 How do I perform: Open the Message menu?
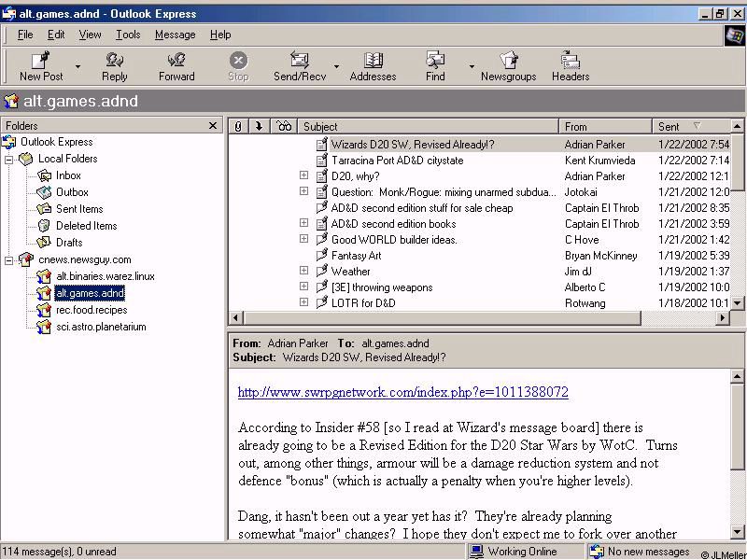(x=175, y=35)
